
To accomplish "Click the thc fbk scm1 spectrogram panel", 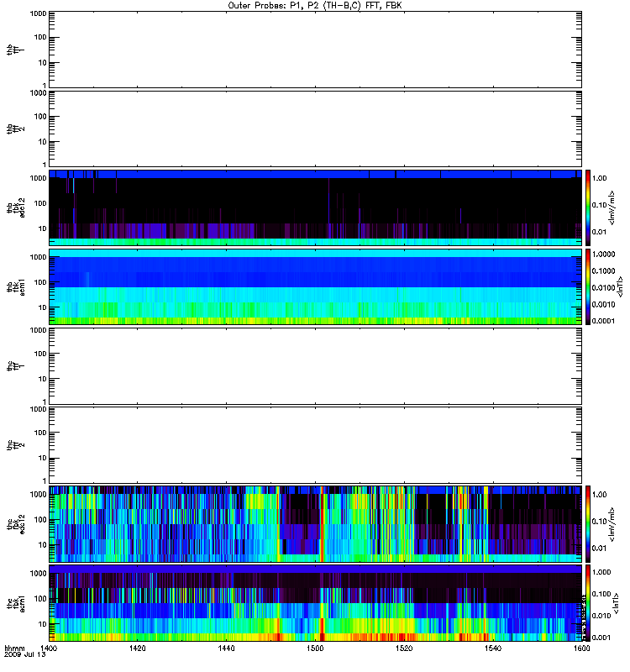I will coord(316,603).
